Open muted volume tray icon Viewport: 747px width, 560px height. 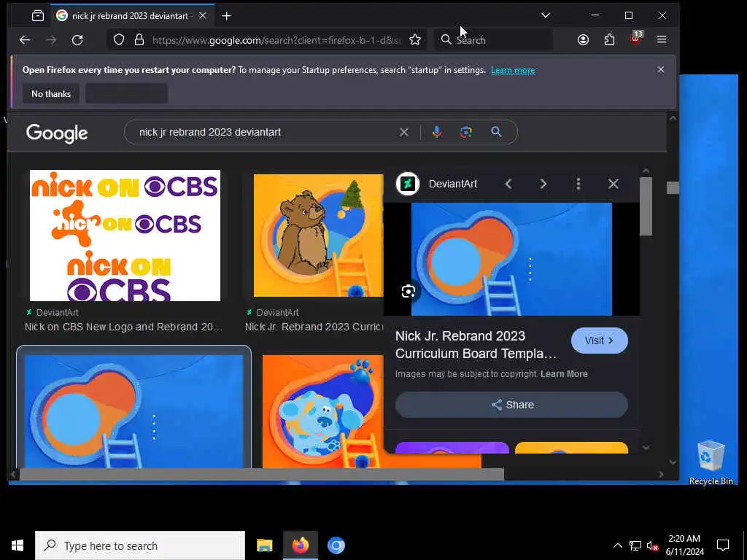pyautogui.click(x=653, y=545)
